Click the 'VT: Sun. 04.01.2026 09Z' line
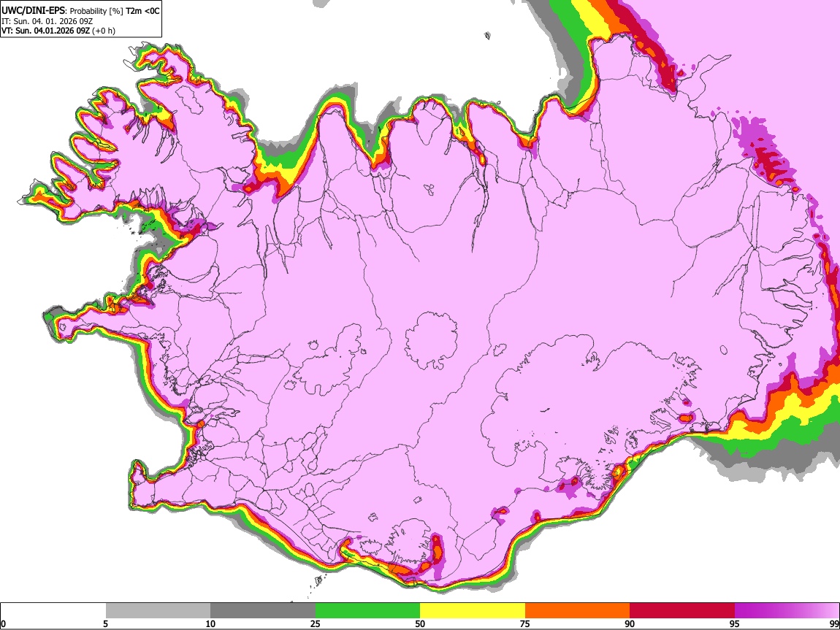Screen dimensions: 840x630 click(x=46, y=31)
